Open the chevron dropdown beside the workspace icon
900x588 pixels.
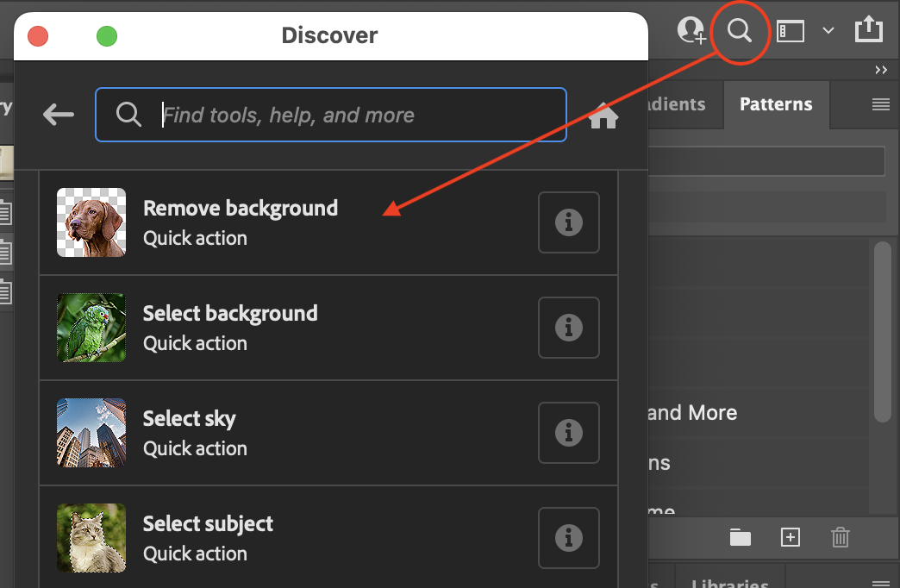pos(828,30)
